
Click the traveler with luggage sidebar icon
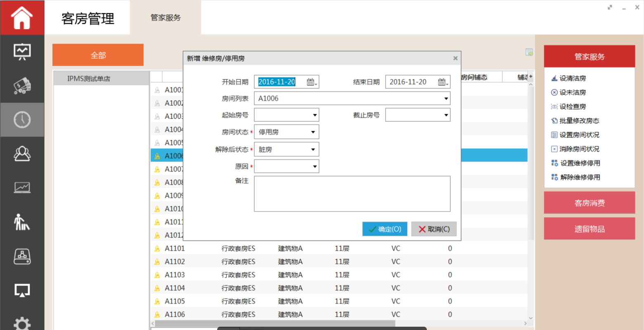(x=22, y=222)
